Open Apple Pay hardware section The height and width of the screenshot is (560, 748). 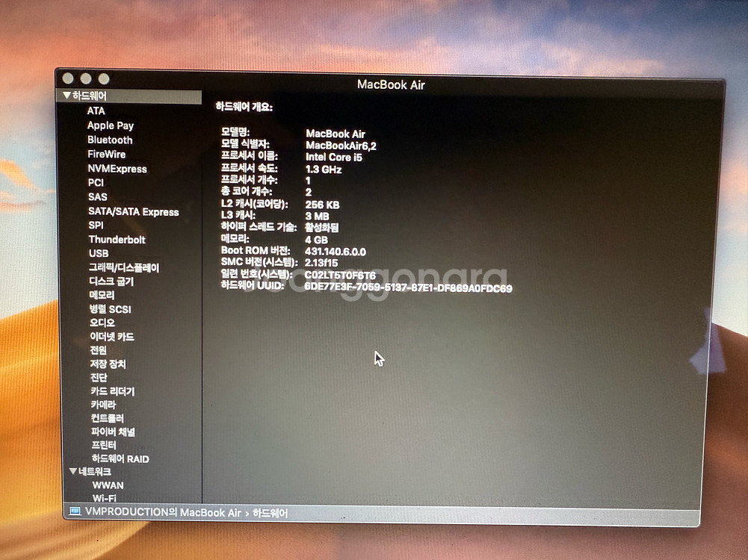[x=110, y=125]
